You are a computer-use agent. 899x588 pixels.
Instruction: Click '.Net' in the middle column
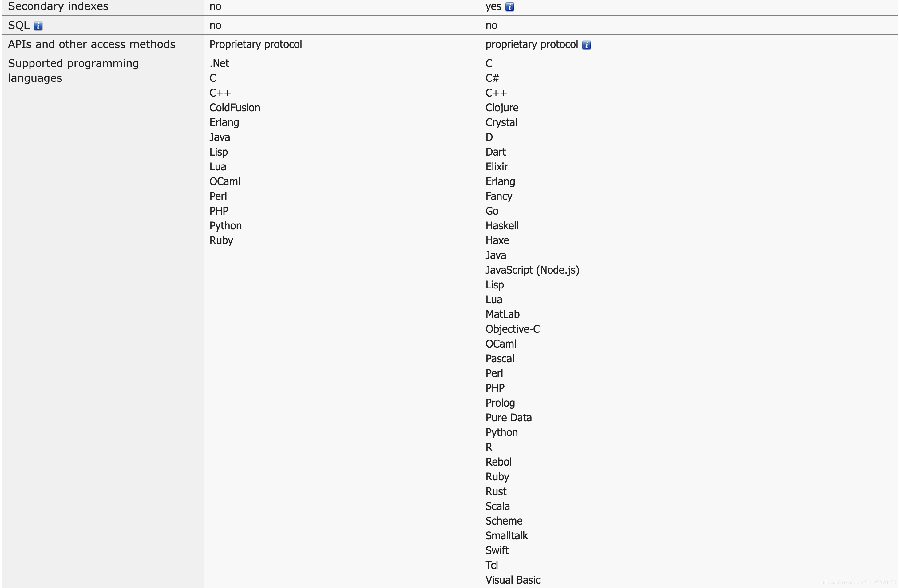[220, 63]
